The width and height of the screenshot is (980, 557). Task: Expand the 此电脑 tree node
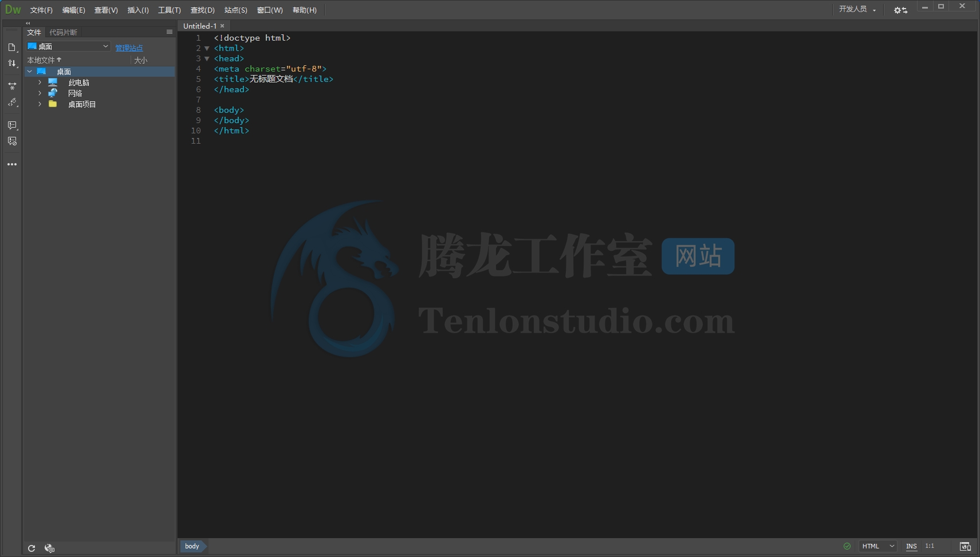[x=40, y=82]
